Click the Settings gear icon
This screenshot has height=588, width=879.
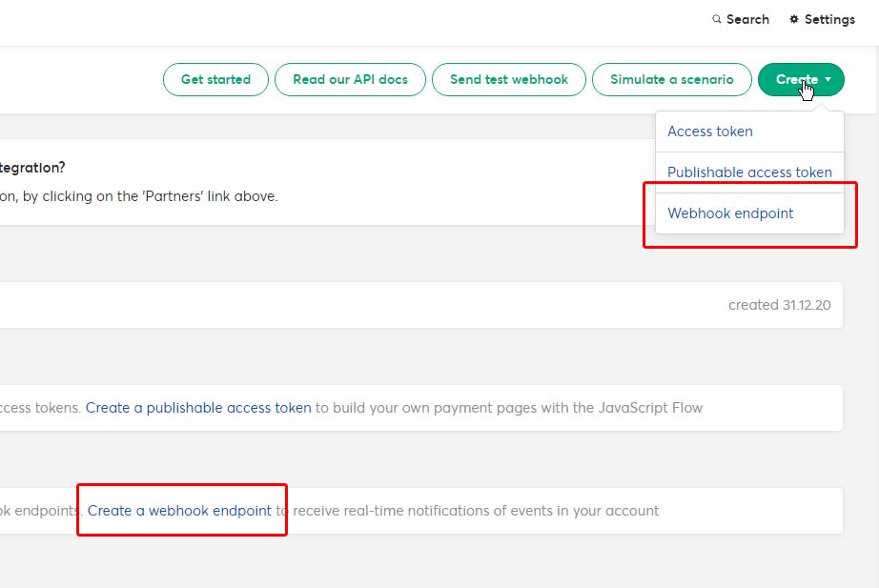tap(794, 19)
